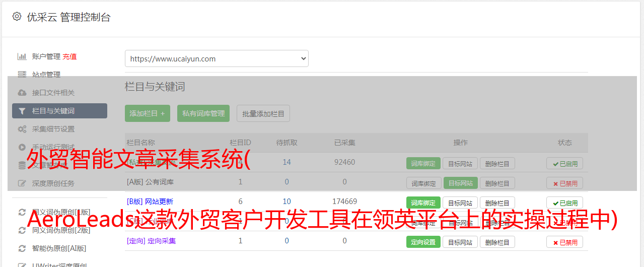The height and width of the screenshot is (267, 644).
Task: Select the active 栏目与关键词 menu item
Action: pyautogui.click(x=59, y=111)
